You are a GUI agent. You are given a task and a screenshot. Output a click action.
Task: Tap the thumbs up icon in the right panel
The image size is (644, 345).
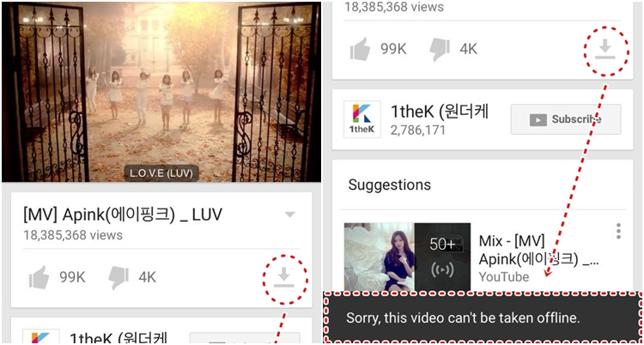pyautogui.click(x=360, y=49)
